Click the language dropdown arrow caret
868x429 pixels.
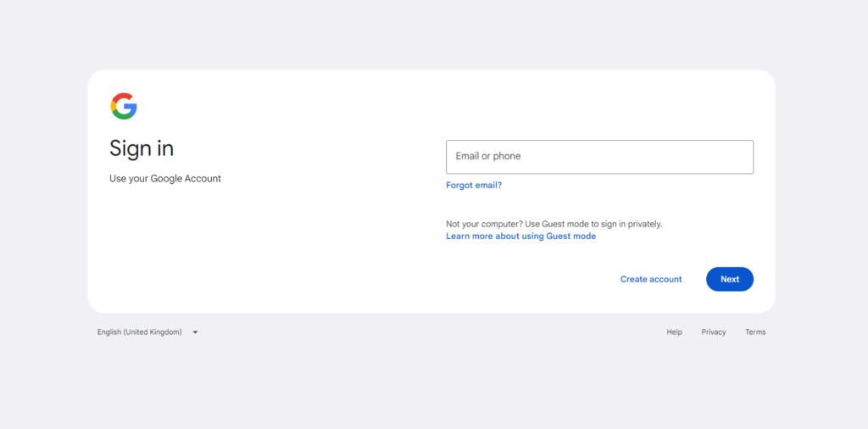tap(195, 332)
